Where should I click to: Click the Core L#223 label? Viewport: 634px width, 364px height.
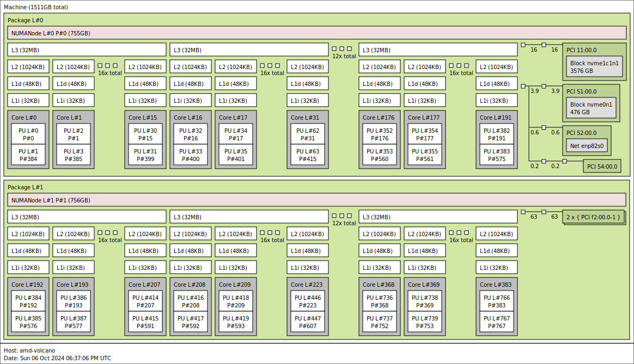click(307, 285)
